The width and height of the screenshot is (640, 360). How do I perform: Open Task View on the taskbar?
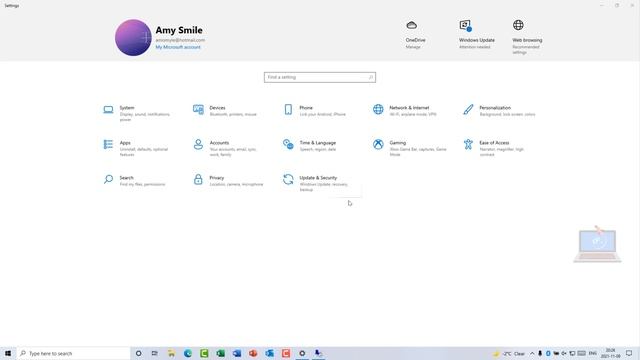tap(154, 353)
